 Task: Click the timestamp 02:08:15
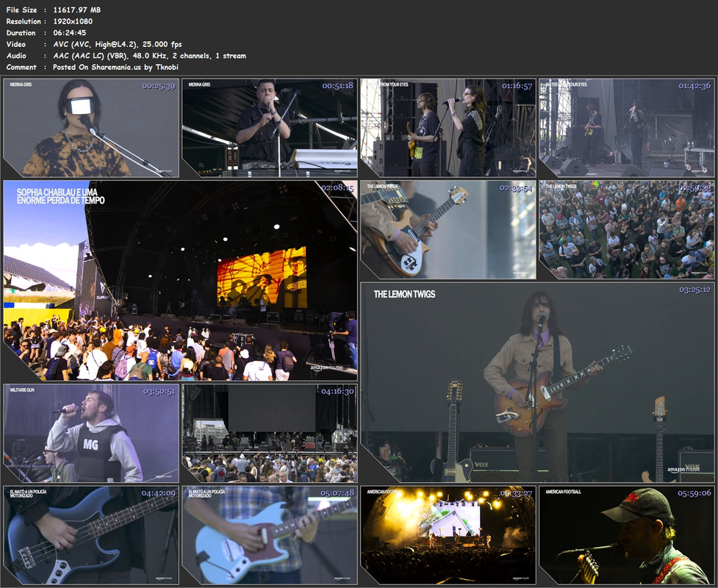click(x=337, y=187)
